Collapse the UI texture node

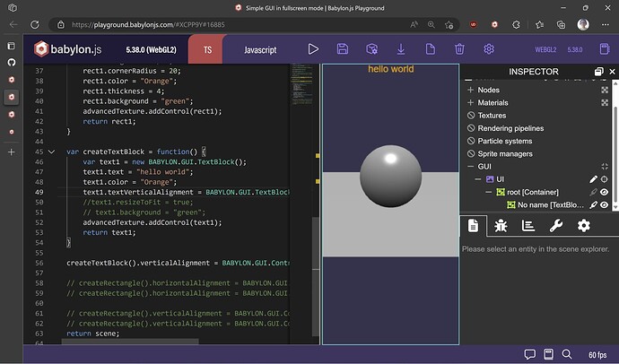pyautogui.click(x=477, y=179)
